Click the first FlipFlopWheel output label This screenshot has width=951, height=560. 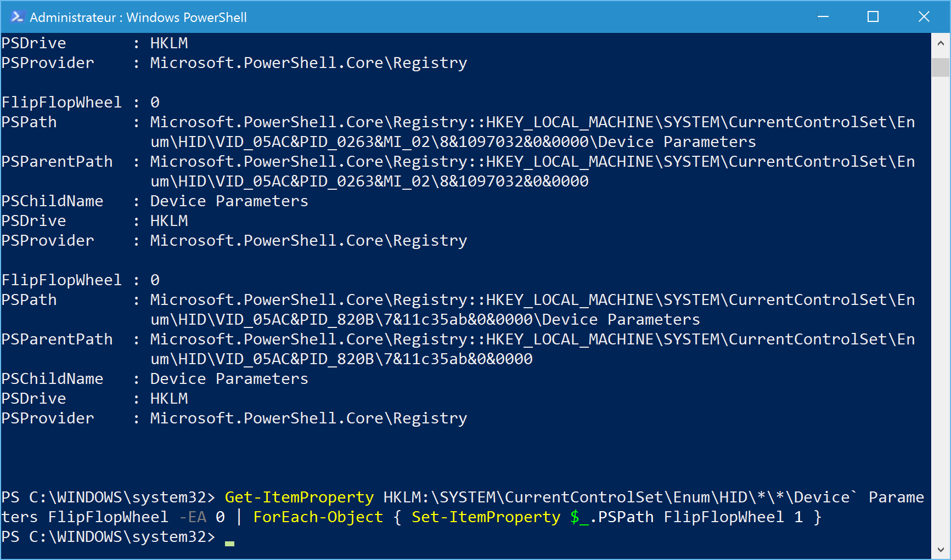tap(61, 103)
